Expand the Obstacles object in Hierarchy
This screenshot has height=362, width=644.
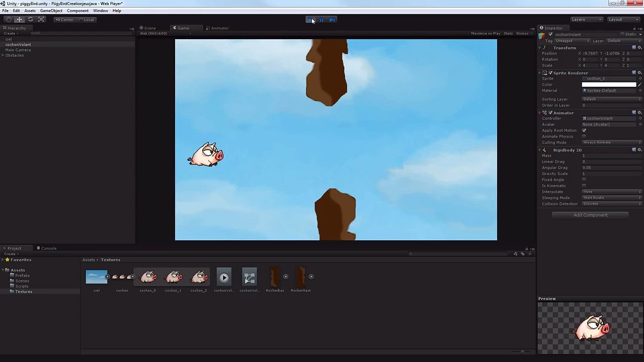[3, 55]
